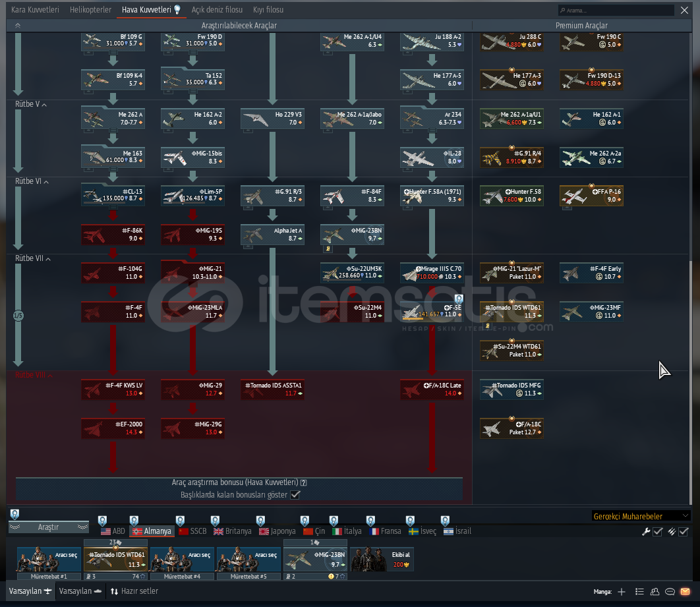700x607 pixels.
Task: Switch to the Kara Kuvvetleri tab
Action: pos(35,9)
